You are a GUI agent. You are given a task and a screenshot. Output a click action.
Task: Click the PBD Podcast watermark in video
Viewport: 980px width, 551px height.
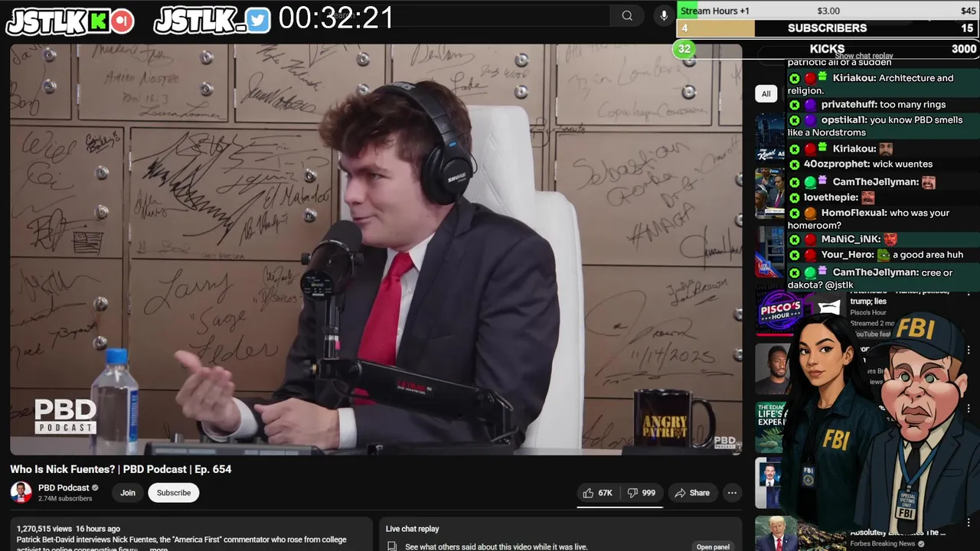pyautogui.click(x=65, y=416)
